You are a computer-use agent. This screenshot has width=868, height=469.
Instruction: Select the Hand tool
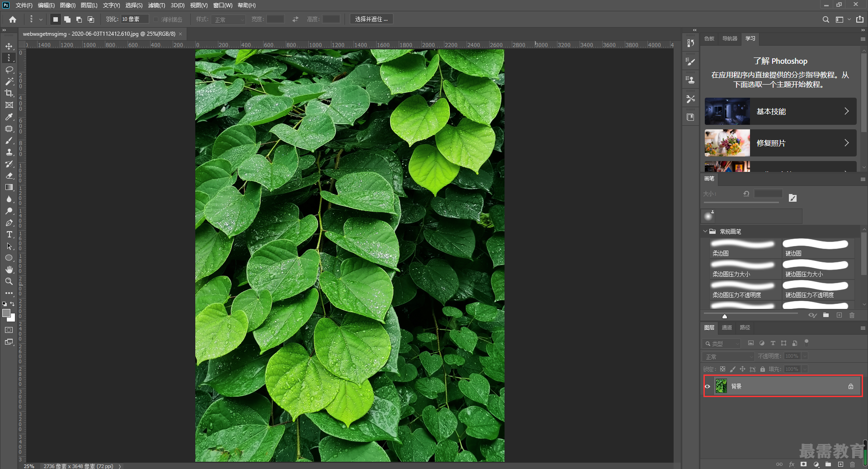tap(9, 270)
